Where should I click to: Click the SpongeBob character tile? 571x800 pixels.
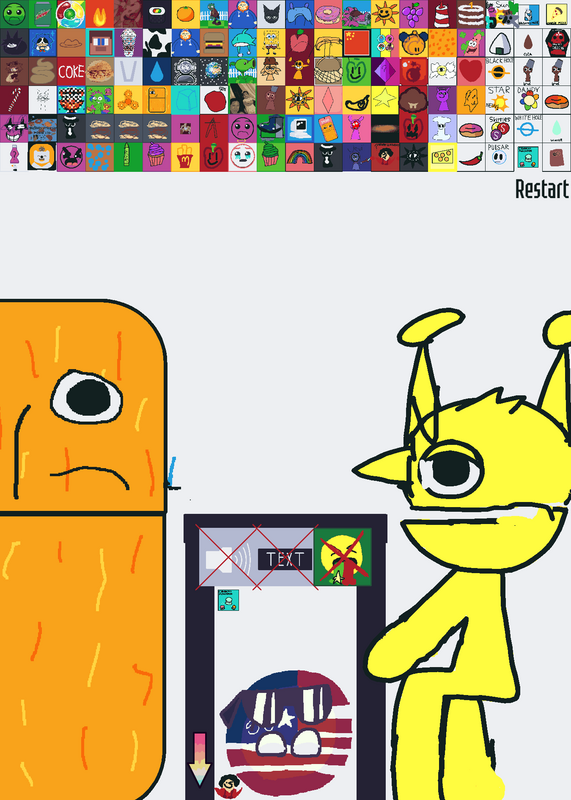(x=271, y=43)
